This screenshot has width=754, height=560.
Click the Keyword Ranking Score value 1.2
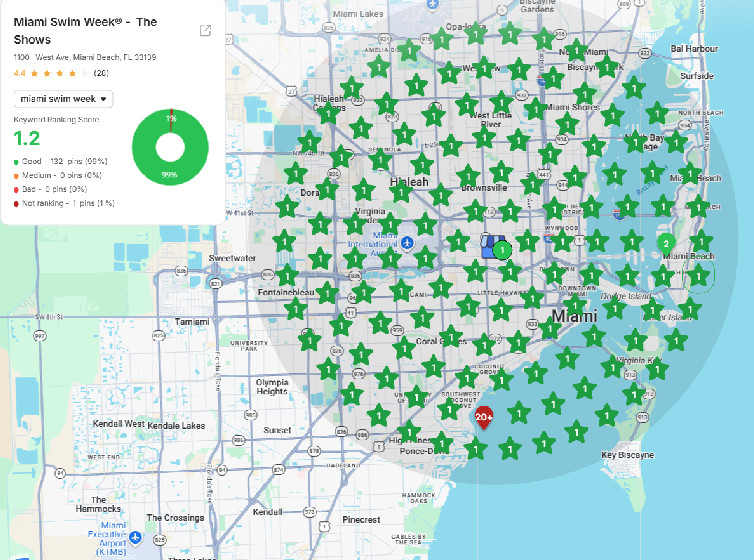27,138
